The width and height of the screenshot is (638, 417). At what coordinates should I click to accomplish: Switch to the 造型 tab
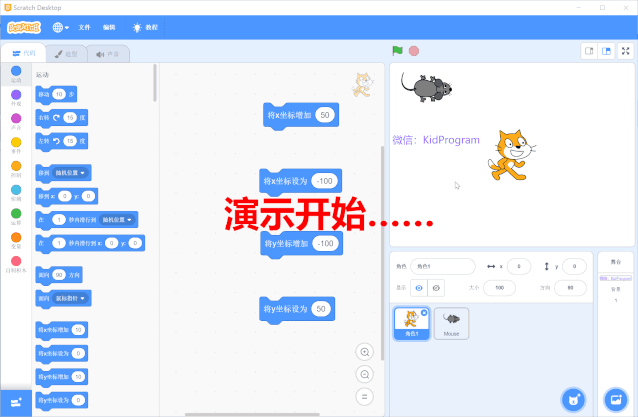(x=66, y=54)
